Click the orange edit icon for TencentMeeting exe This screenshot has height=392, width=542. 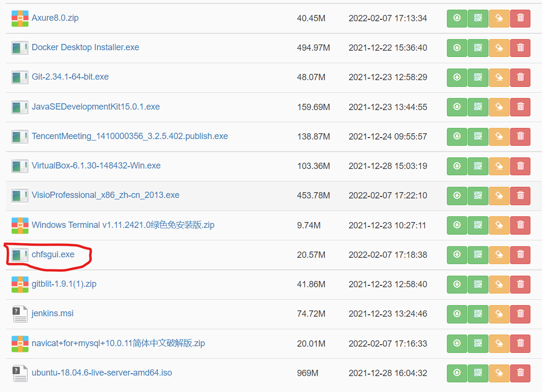click(499, 137)
